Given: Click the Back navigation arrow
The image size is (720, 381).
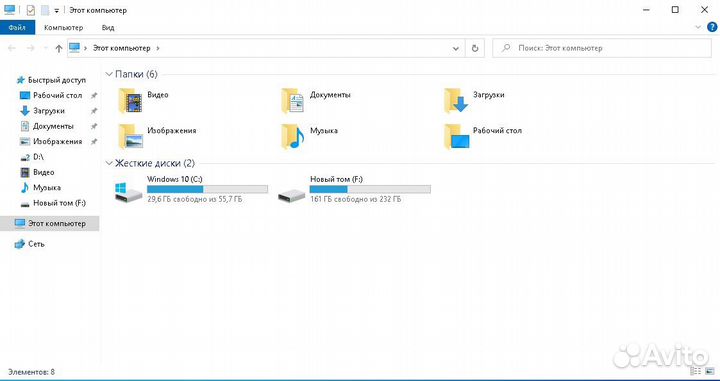Looking at the screenshot, I should tap(12, 48).
